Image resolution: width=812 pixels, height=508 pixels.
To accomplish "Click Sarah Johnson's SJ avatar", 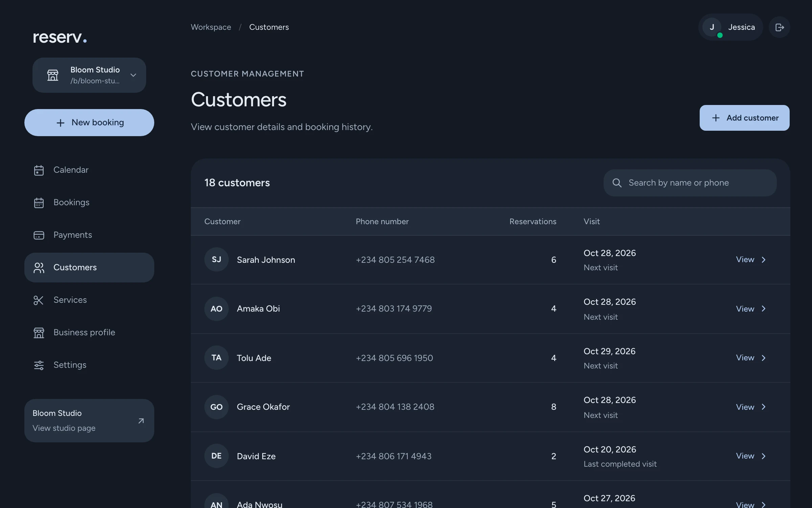I will click(217, 259).
